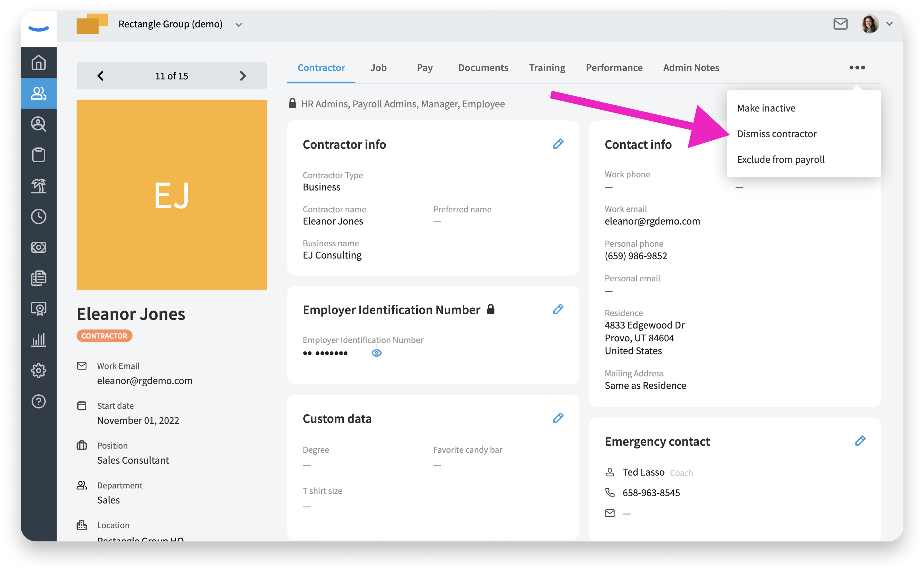Open the clock Time Tracking icon
This screenshot has height=572, width=924.
(x=38, y=216)
